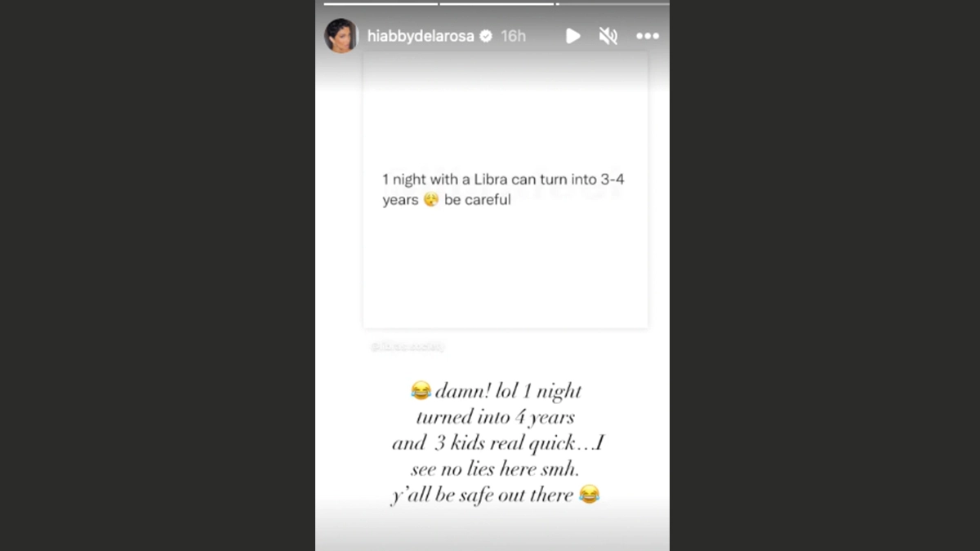Click laughing emoji before 'damn! lol'
Screen dimensions: 980x551
coord(421,391)
